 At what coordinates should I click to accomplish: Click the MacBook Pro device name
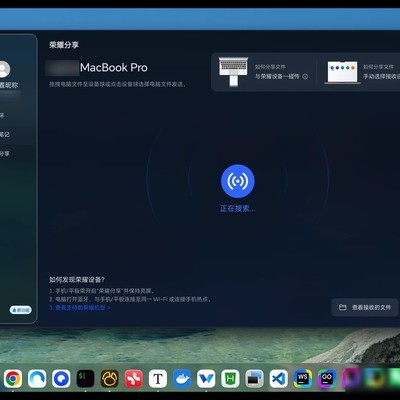(x=114, y=68)
